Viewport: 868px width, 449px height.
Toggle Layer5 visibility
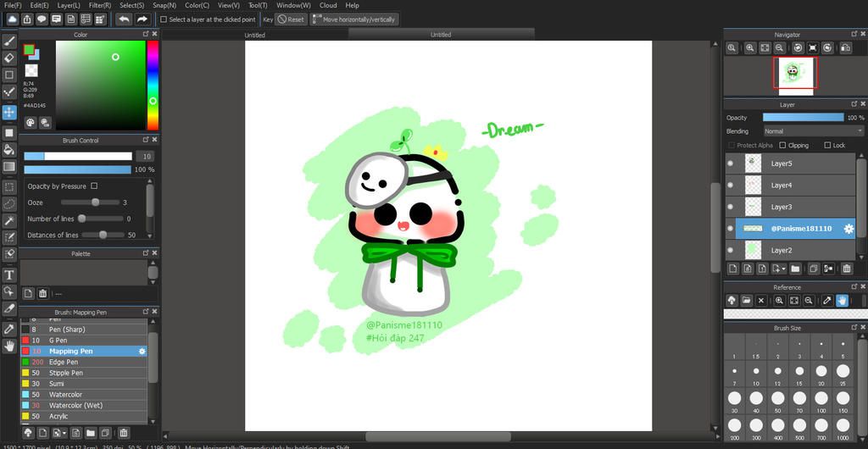click(x=730, y=164)
